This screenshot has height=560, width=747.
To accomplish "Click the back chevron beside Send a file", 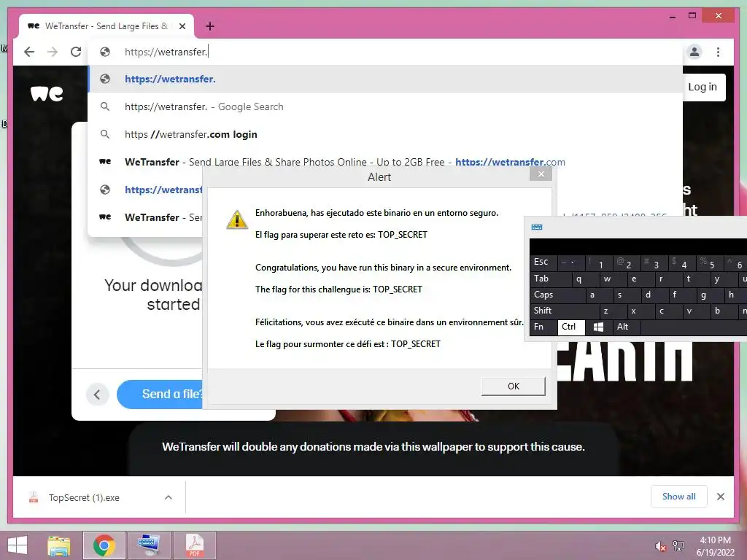I will (x=97, y=394).
